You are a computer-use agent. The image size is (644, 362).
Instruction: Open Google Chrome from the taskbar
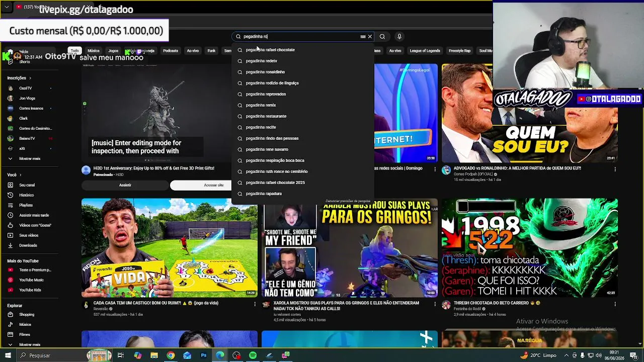click(171, 355)
